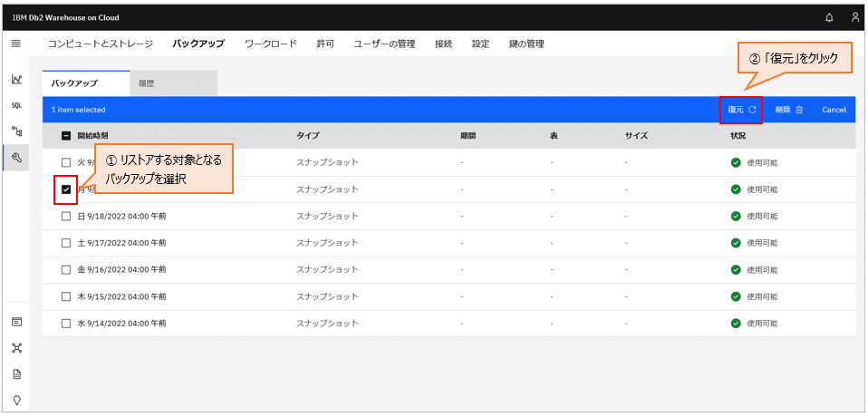Open the data hierarchy sidebar icon
868x417 pixels.
tap(16, 131)
